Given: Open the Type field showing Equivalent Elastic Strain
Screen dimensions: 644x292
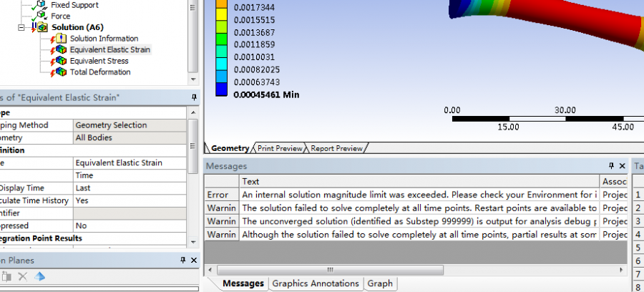Looking at the screenshot, I should coord(130,163).
